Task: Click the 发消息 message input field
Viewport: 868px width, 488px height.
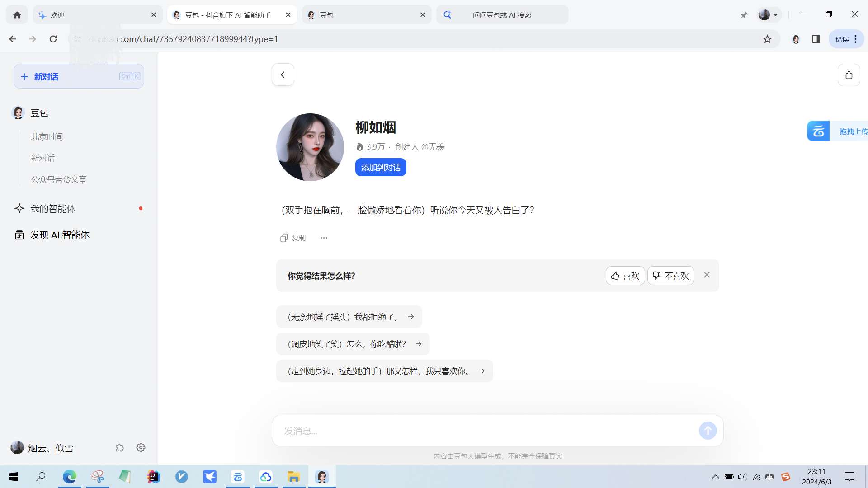Action: coord(484,431)
